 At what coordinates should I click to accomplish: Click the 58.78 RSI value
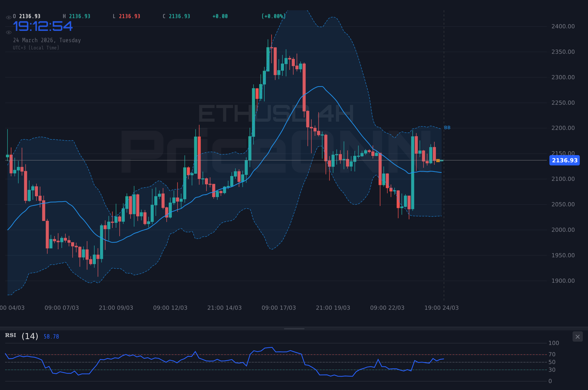point(51,336)
